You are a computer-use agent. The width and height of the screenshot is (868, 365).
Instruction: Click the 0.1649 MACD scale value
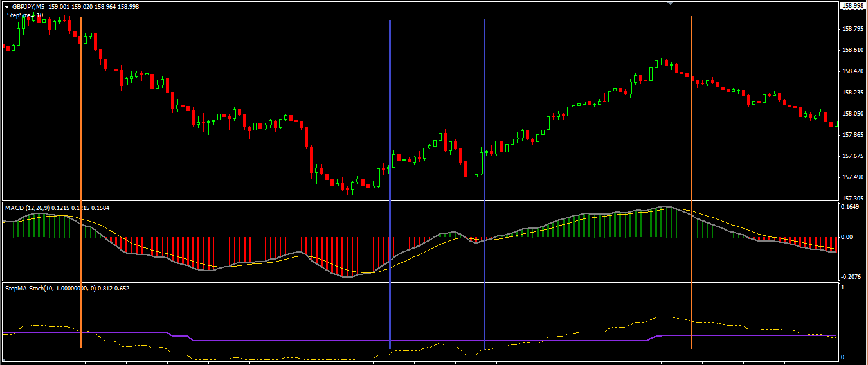[851, 207]
